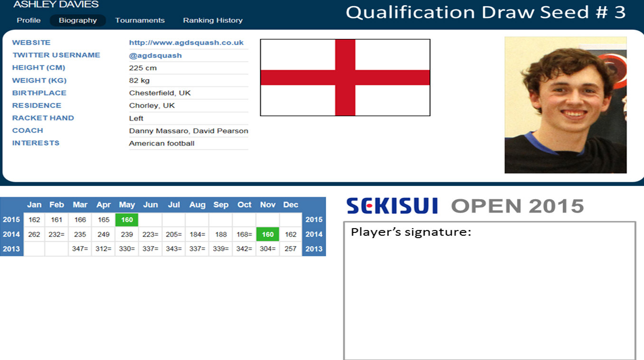Select the green May 2015 ranking cell
Screen dimensions: 644x360
[x=127, y=220]
